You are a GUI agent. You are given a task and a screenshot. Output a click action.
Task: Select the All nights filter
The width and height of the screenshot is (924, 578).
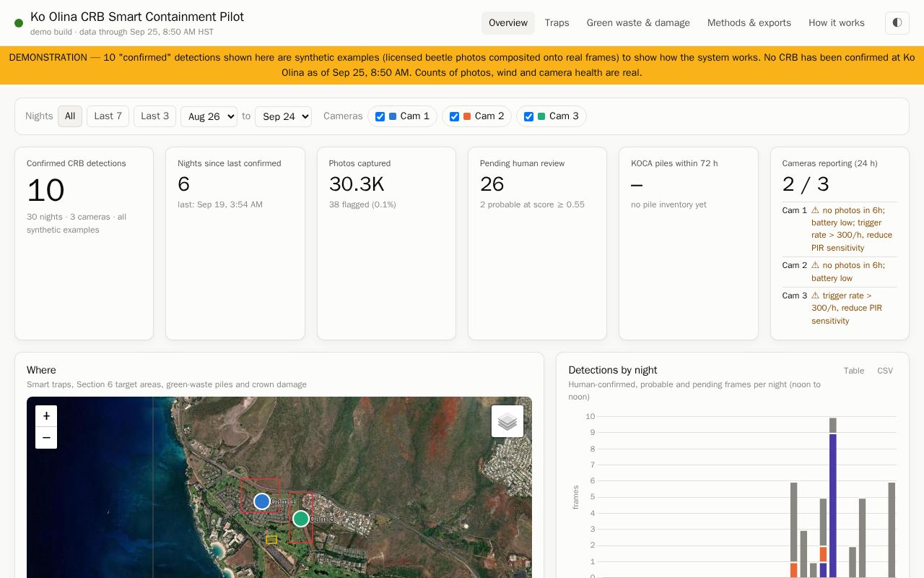coord(70,116)
